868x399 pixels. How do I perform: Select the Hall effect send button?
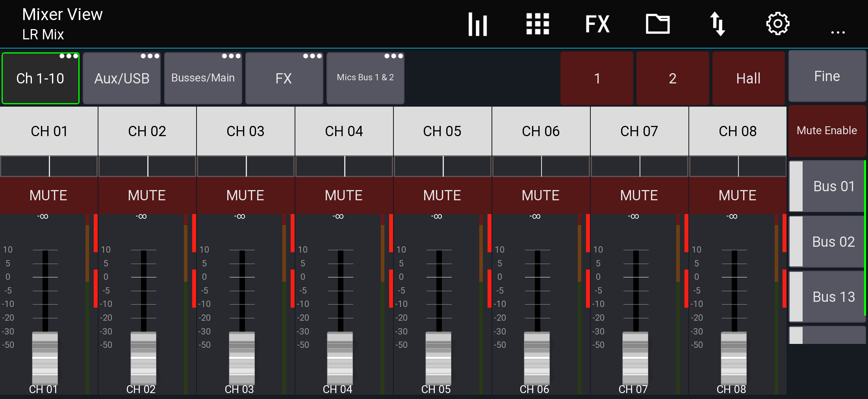click(748, 78)
